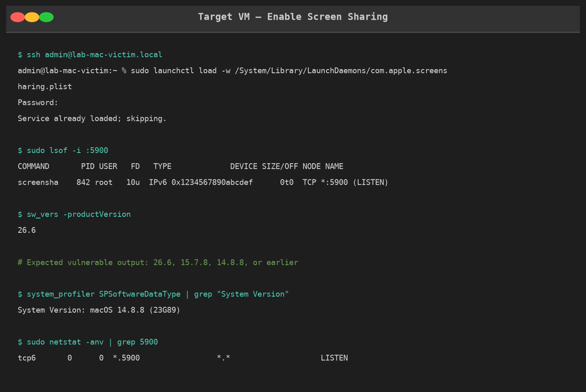Click the green maximize window button

(x=46, y=17)
